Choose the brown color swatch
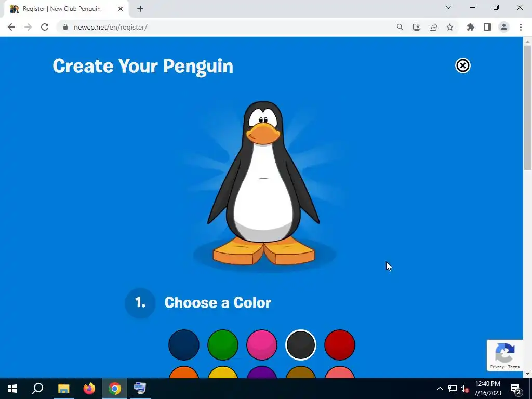Screen dimensions: 532x399 click(x=301, y=372)
